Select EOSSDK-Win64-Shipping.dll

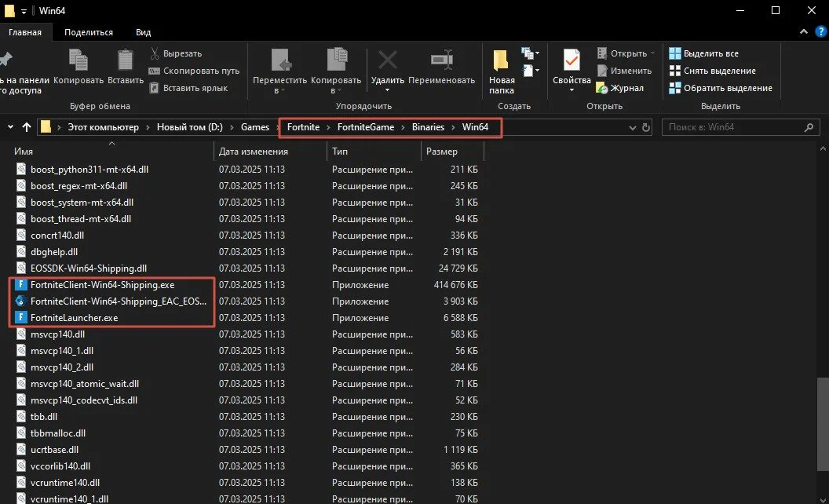(x=89, y=268)
